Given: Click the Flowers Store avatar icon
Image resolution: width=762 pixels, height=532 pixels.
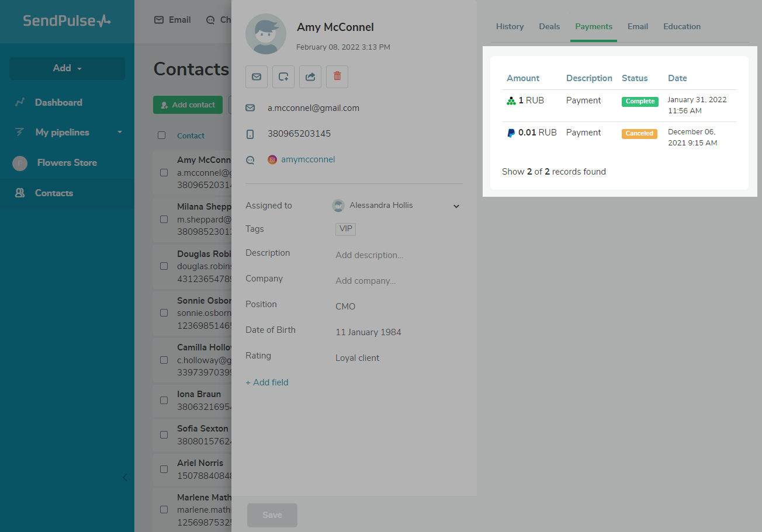Looking at the screenshot, I should point(20,163).
